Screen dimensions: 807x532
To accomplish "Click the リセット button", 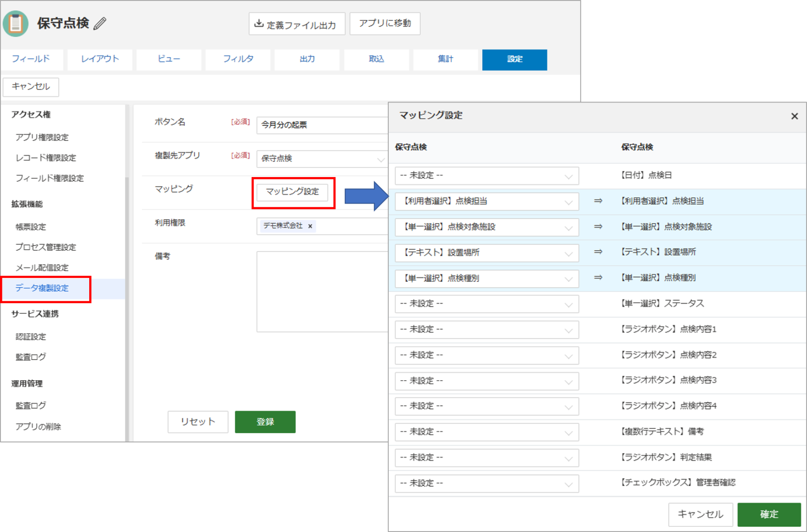I will click(198, 422).
